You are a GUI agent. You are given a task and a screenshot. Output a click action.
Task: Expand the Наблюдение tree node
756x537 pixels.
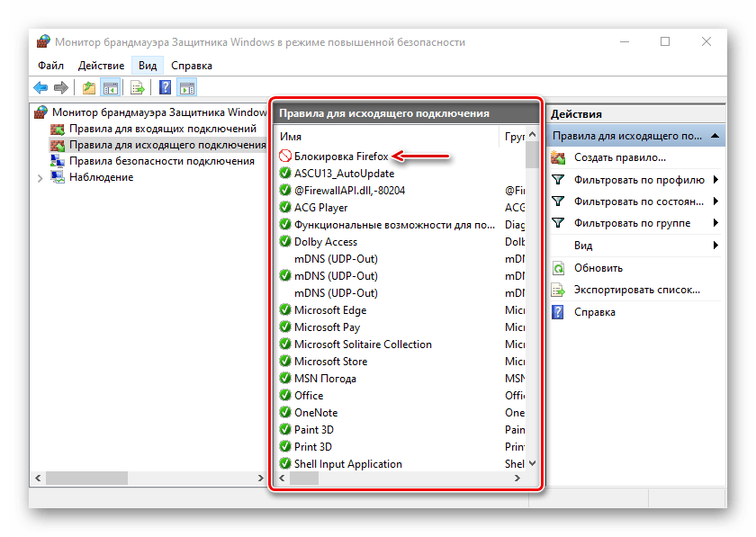40,178
